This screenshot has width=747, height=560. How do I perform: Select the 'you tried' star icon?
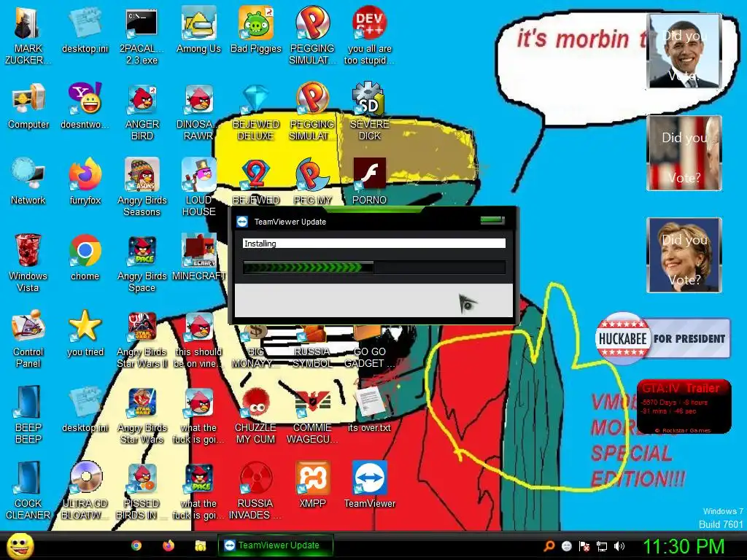point(85,332)
